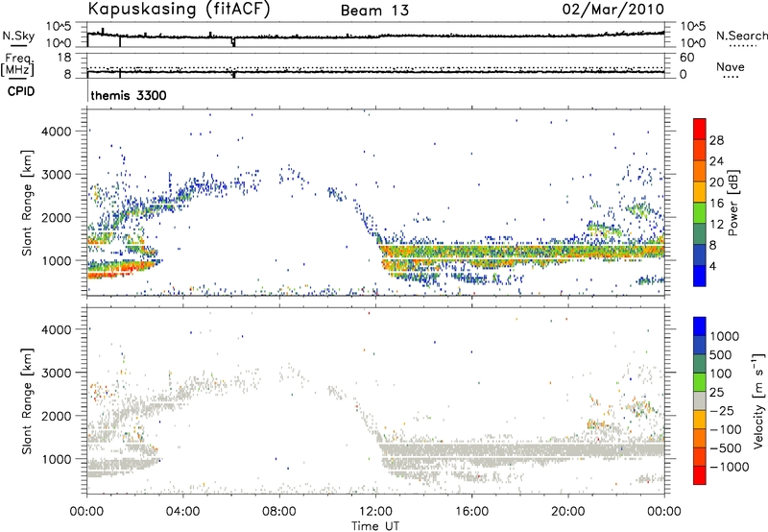Click the "N.Sky" legend label
Viewport: 768px width, 532px height.
[x=18, y=36]
